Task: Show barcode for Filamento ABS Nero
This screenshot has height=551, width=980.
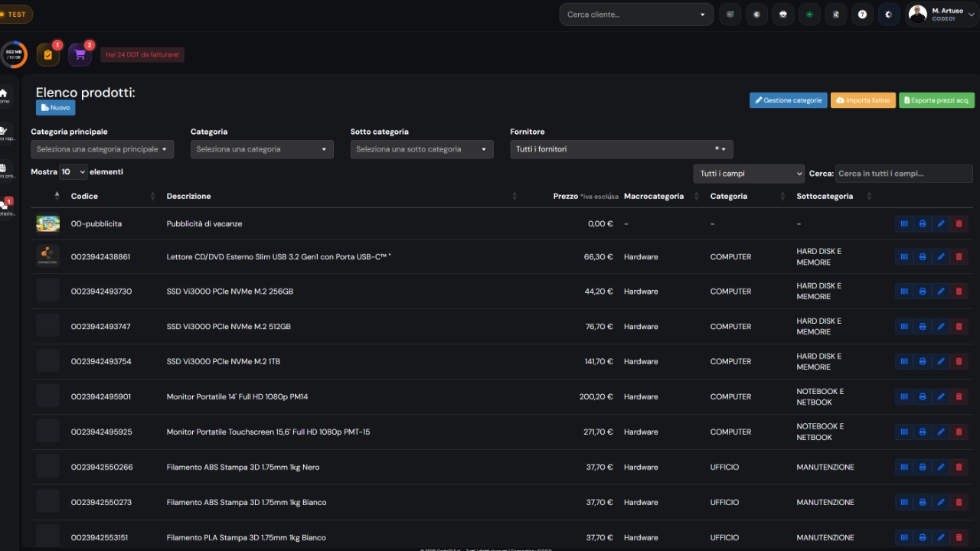Action: [x=904, y=467]
